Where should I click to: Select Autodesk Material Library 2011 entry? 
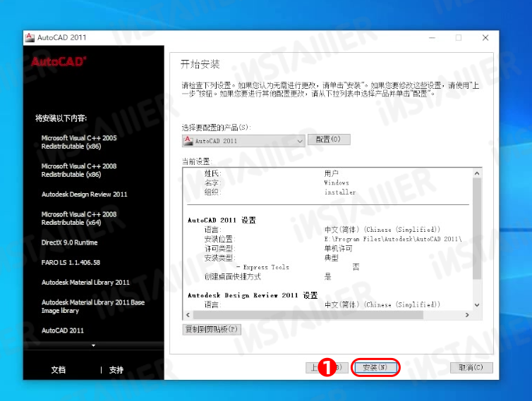(85, 283)
